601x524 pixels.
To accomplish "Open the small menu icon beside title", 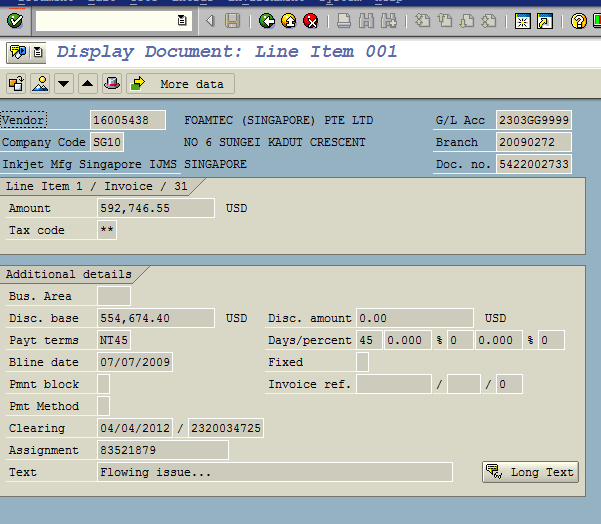I will click(38, 52).
